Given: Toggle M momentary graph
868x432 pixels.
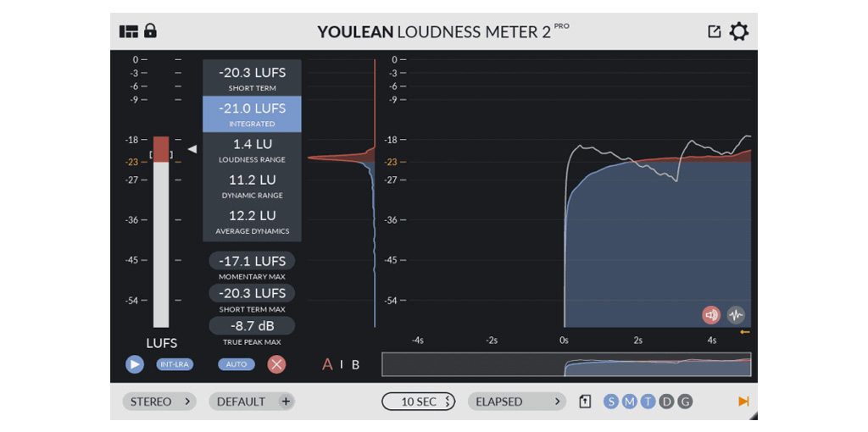Looking at the screenshot, I should pos(630,402).
